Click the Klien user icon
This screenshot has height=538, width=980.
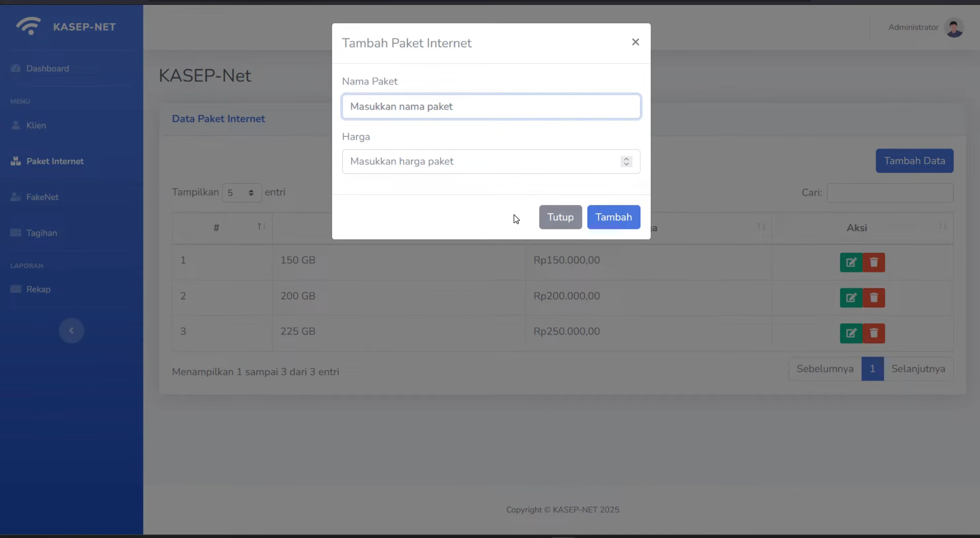pyautogui.click(x=16, y=125)
